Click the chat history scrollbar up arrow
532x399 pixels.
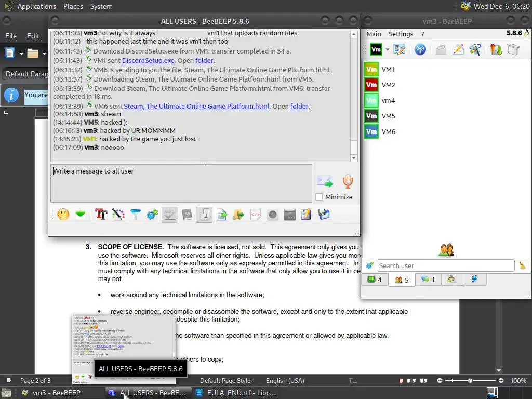click(354, 34)
